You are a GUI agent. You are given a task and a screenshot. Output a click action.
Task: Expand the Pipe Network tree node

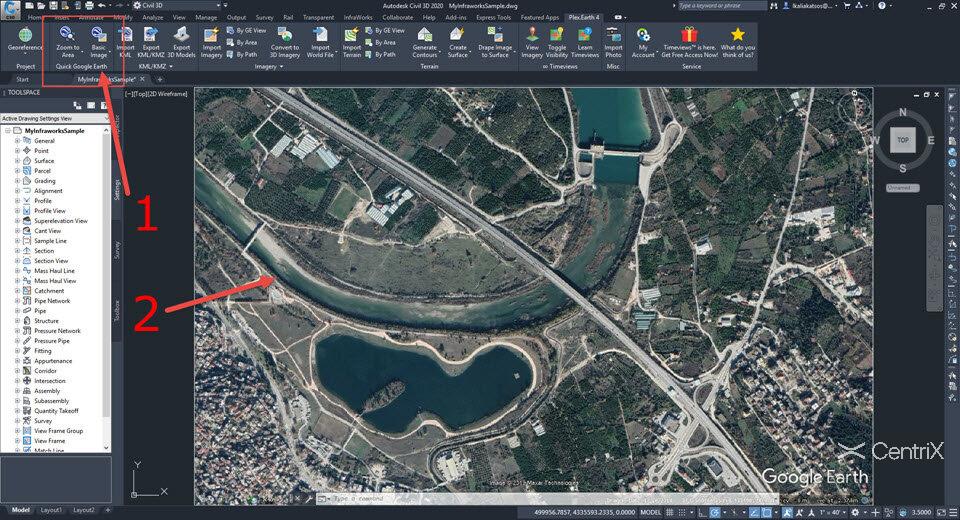click(x=17, y=301)
